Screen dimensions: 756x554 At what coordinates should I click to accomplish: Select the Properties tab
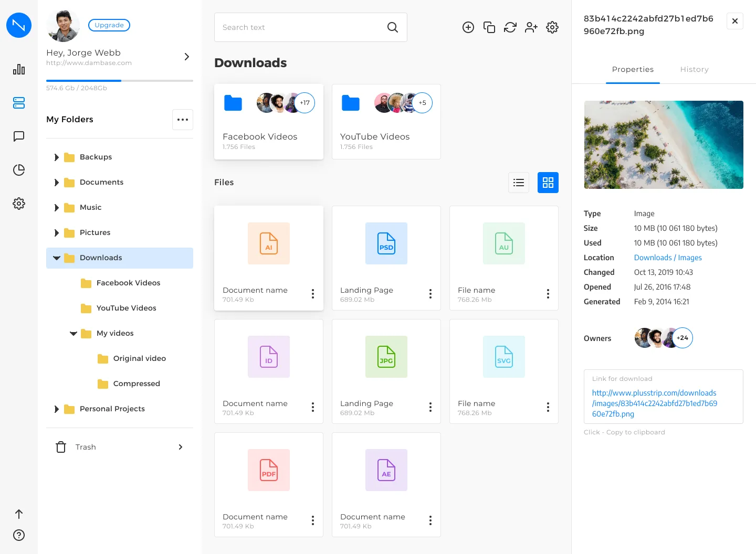coord(633,69)
